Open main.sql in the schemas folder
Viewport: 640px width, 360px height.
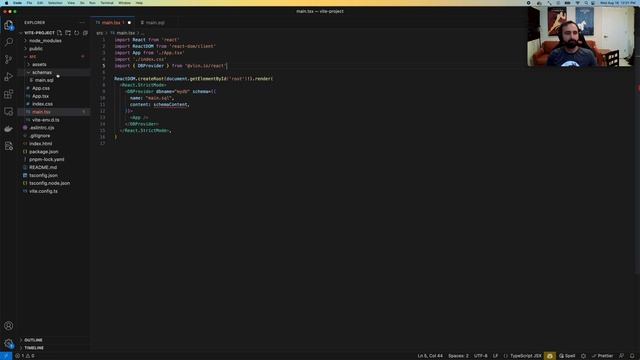point(44,80)
